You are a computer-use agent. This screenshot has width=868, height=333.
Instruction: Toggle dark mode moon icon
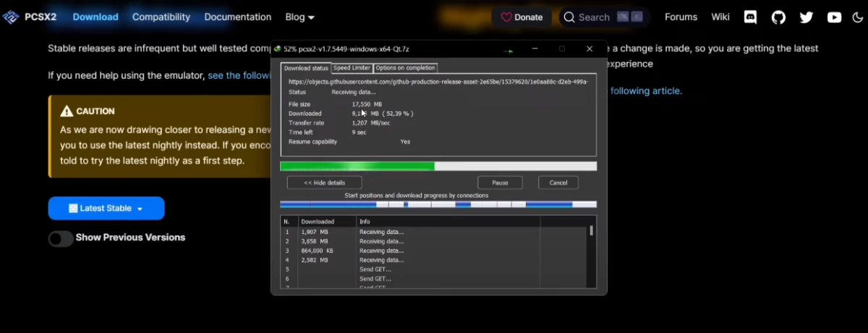(858, 17)
